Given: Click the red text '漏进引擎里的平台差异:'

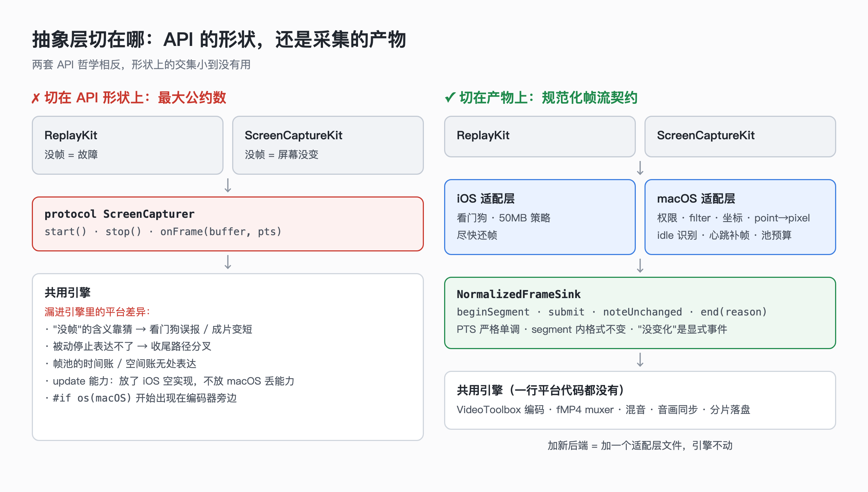Looking at the screenshot, I should coord(97,311).
